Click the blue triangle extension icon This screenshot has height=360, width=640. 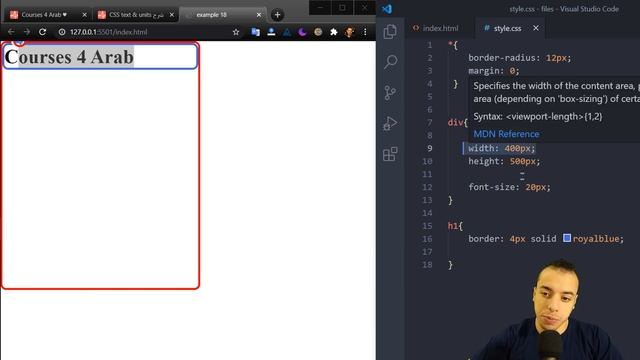coord(287,32)
